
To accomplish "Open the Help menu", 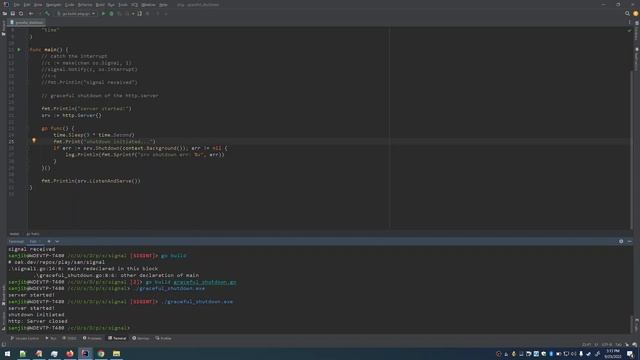I will (x=163, y=5).
